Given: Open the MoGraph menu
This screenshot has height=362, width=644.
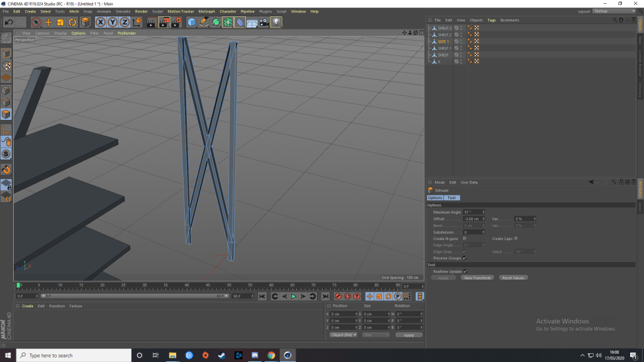Looking at the screenshot, I should tap(206, 11).
